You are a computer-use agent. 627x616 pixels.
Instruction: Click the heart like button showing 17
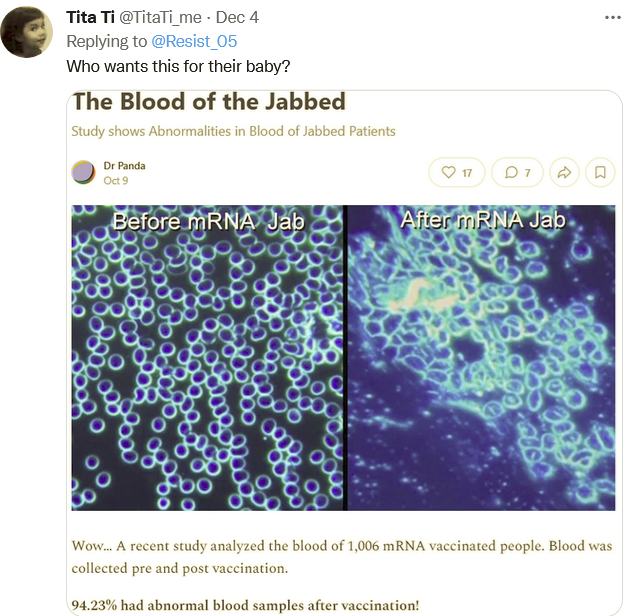[456, 172]
